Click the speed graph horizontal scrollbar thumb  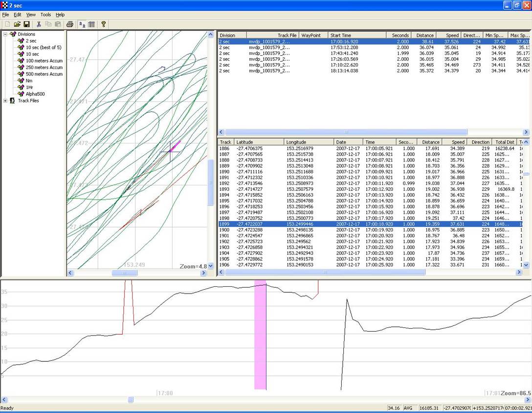[x=131, y=400]
